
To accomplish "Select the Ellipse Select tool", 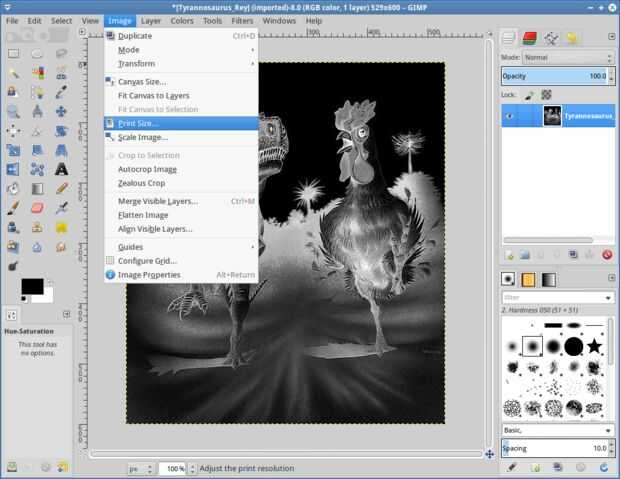I will coord(37,53).
